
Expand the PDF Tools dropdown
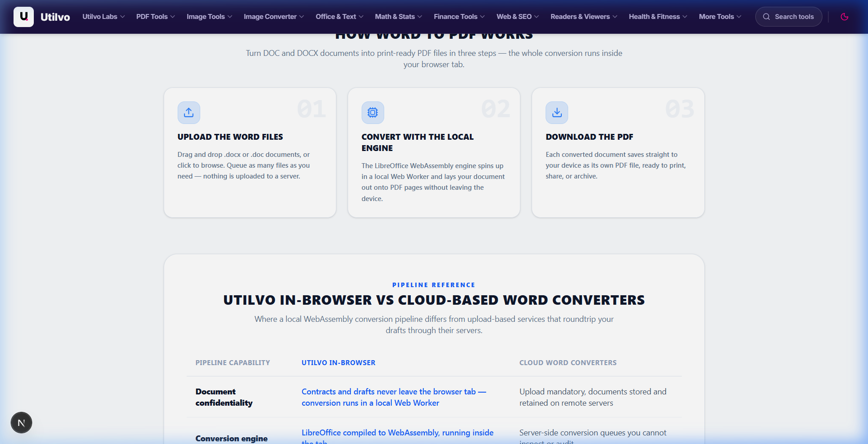pyautogui.click(x=156, y=17)
